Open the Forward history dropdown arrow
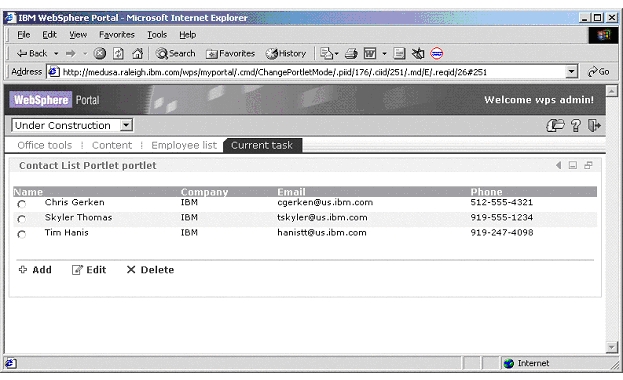The width and height of the screenshot is (623, 380). click(x=85, y=53)
